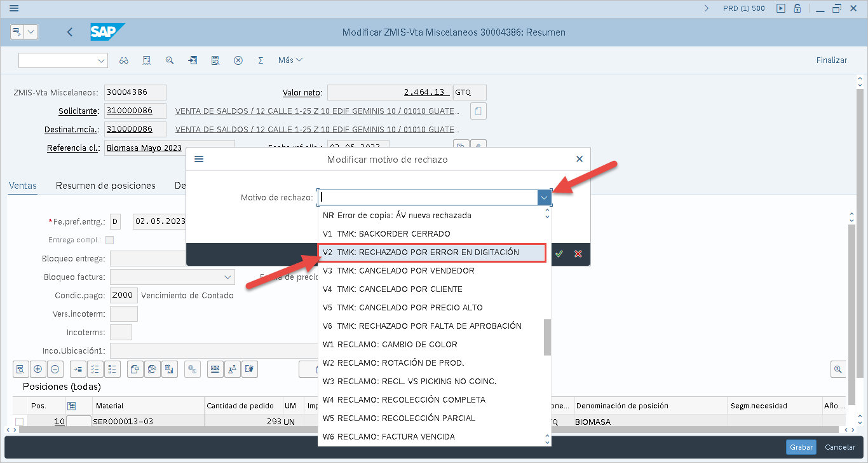
Task: Switch to the Resumen de posiciones tab
Action: 105,186
